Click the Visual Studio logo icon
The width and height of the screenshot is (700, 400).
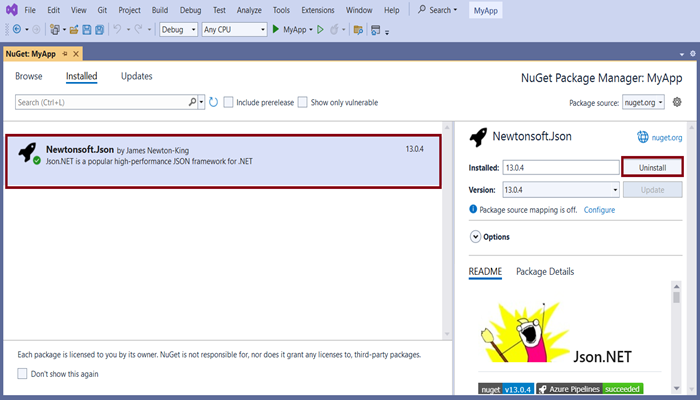(12, 9)
